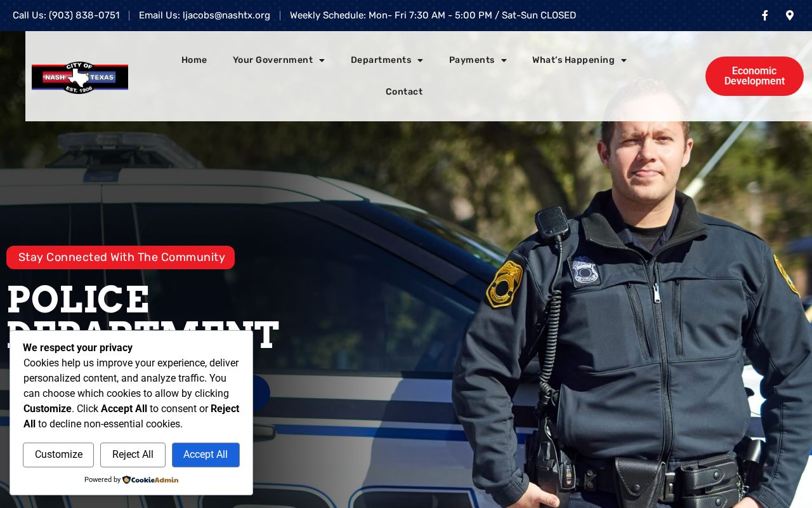Open the Contact menu item
The width and height of the screenshot is (812, 508).
click(x=404, y=91)
